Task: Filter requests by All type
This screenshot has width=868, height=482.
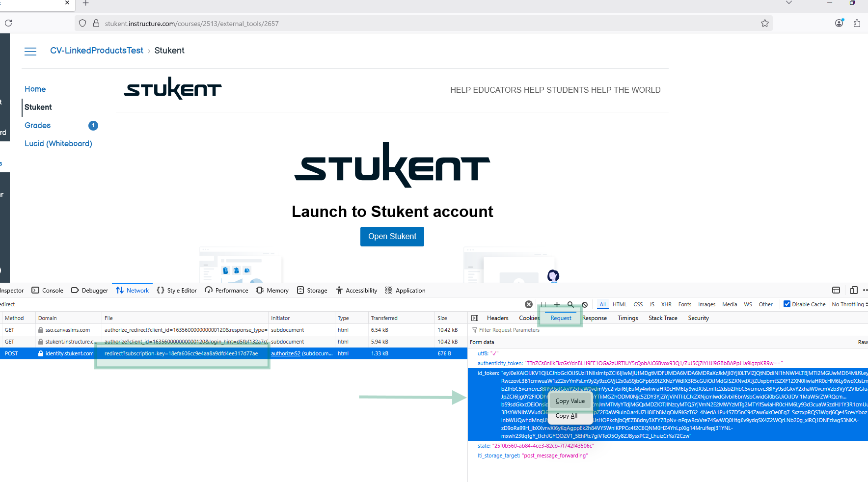Action: coord(602,304)
